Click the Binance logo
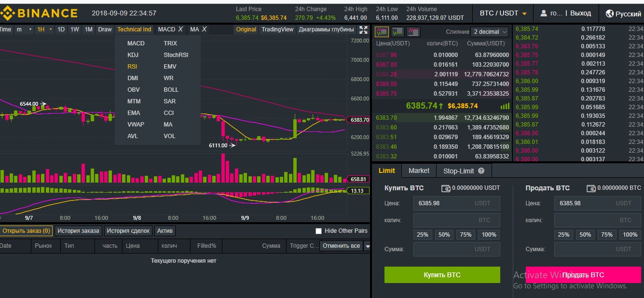 39,13
